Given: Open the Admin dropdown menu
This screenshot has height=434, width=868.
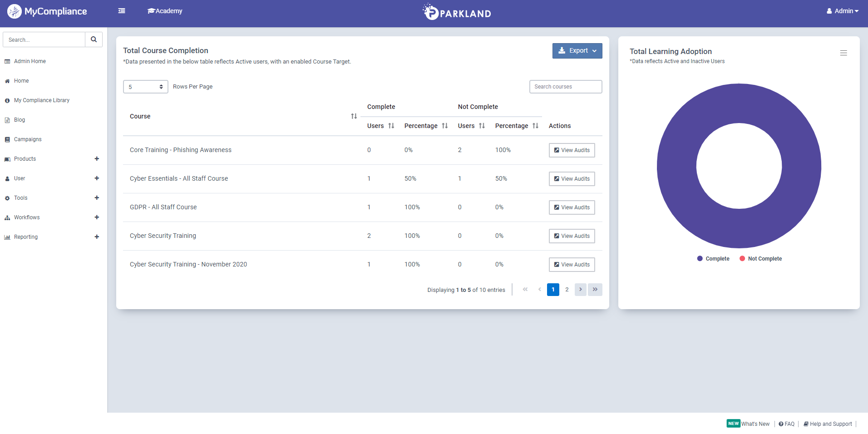Looking at the screenshot, I should (x=842, y=10).
